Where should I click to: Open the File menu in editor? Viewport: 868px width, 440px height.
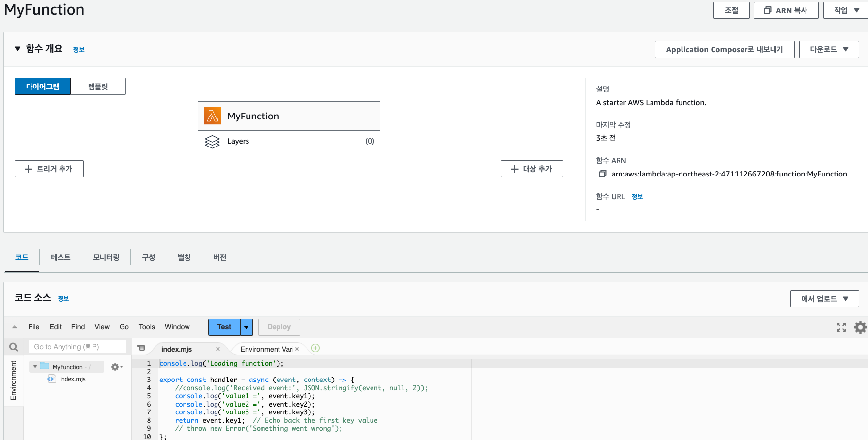click(34, 327)
